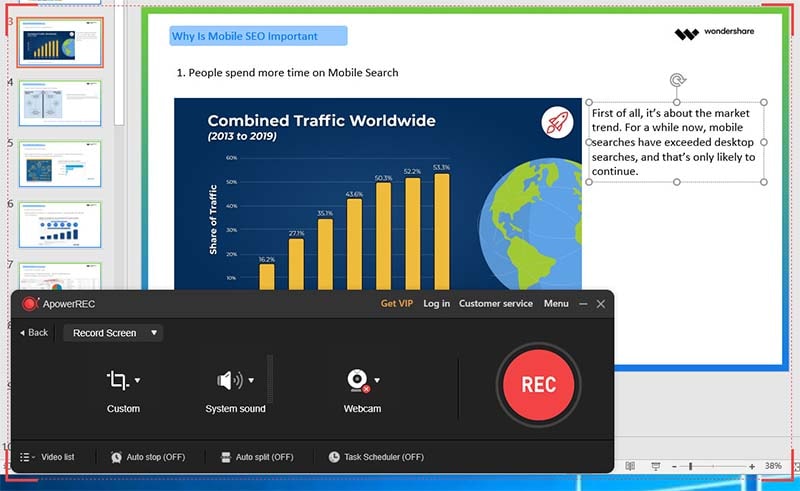Click the text box starting 'First of all'
This screenshot has height=491, width=800.
click(676, 142)
